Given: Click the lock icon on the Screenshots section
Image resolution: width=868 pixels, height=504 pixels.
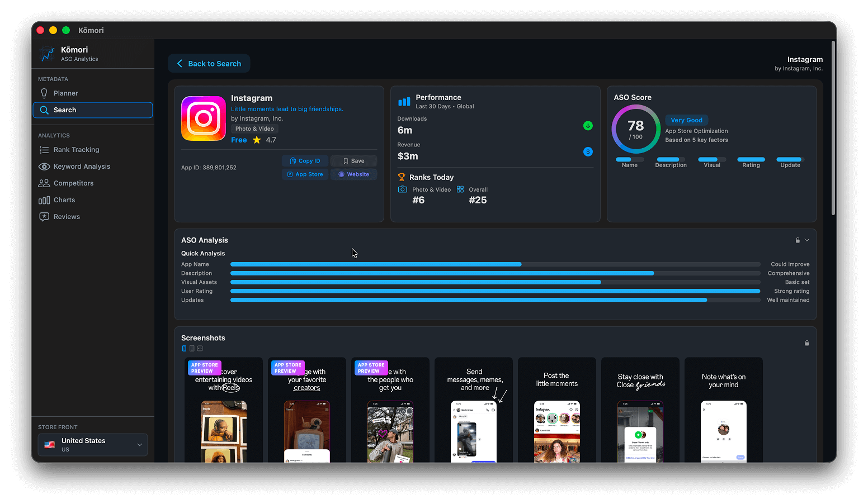Looking at the screenshot, I should click(806, 343).
